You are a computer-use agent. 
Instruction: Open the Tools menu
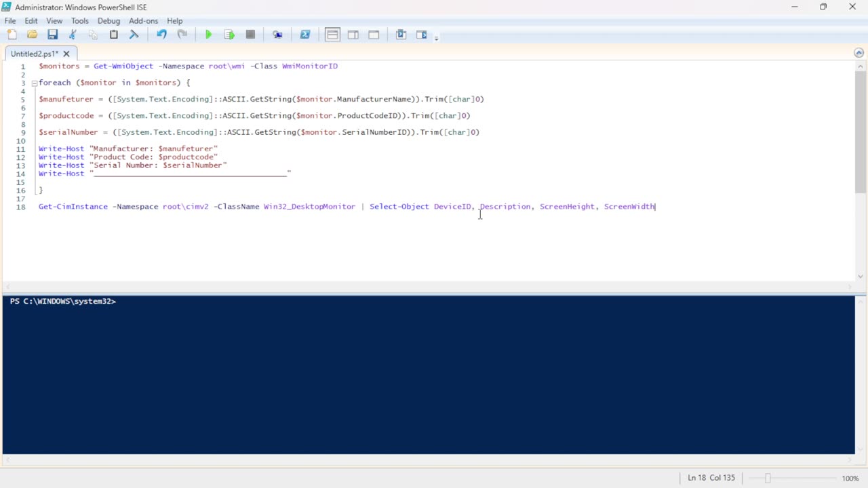(x=80, y=21)
